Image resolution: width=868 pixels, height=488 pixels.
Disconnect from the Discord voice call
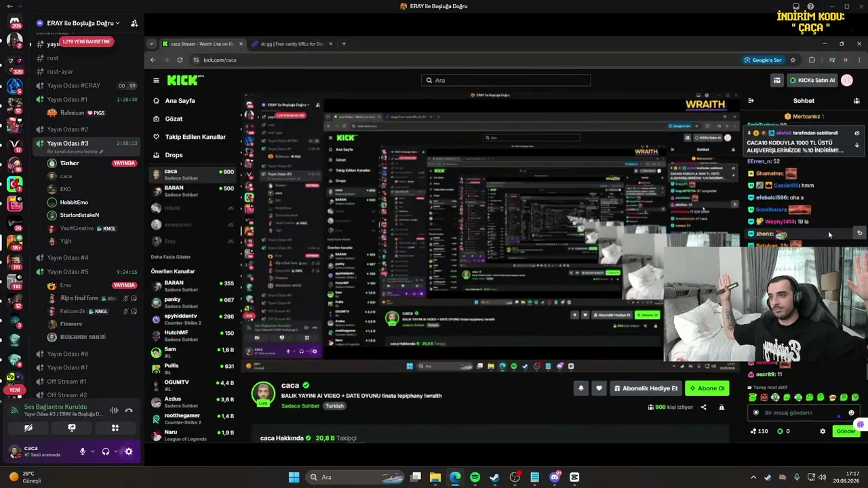click(129, 410)
